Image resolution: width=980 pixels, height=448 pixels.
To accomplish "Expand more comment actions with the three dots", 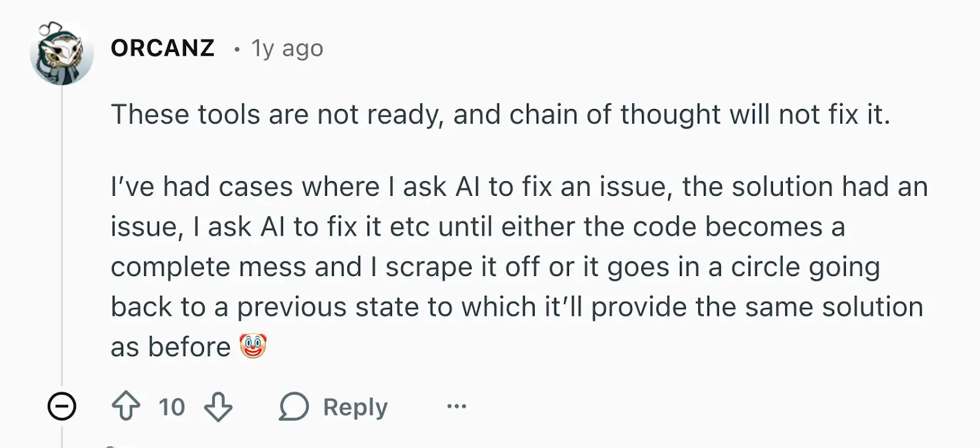I will 457,406.
